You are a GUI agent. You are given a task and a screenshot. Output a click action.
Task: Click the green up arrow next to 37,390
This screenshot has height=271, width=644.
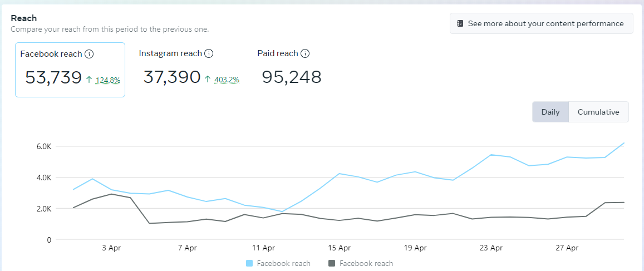(x=208, y=80)
